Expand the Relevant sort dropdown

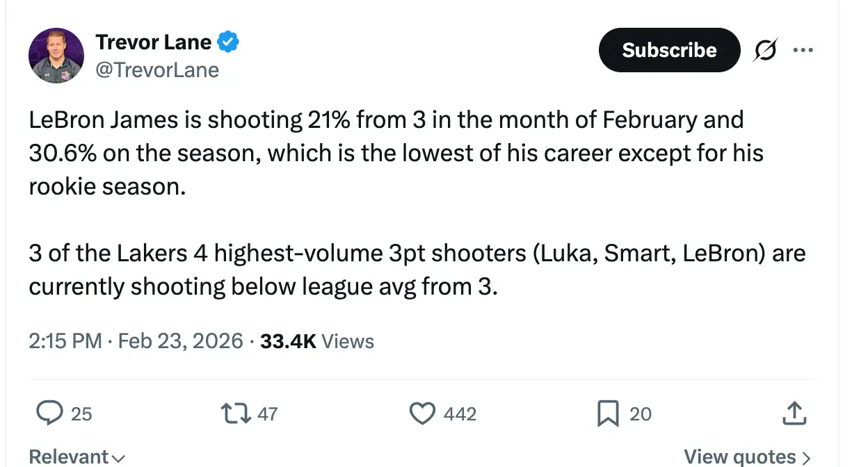77,457
